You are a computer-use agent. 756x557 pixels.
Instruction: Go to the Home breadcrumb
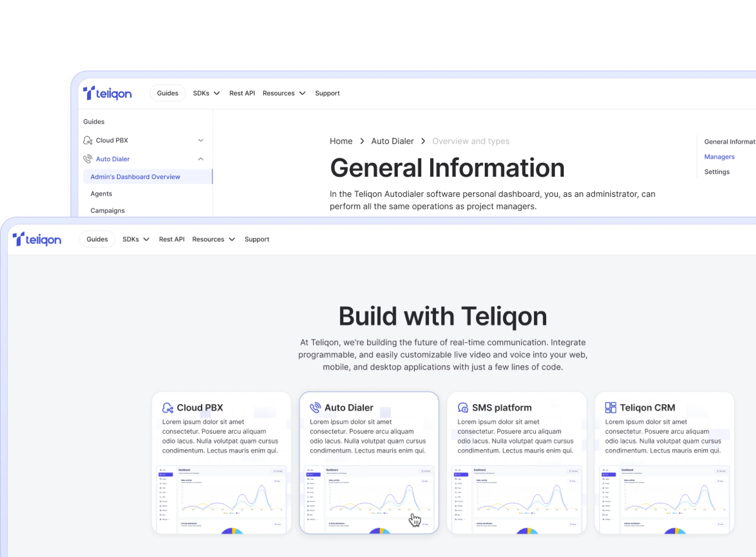[x=341, y=141]
